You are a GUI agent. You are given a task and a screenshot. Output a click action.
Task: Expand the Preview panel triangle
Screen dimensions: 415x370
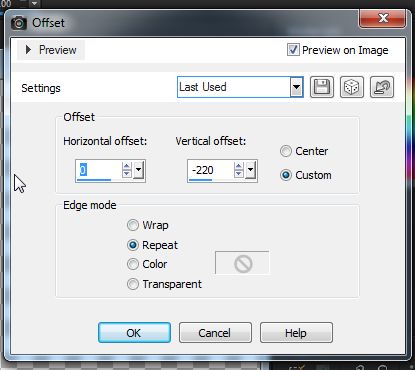click(28, 50)
